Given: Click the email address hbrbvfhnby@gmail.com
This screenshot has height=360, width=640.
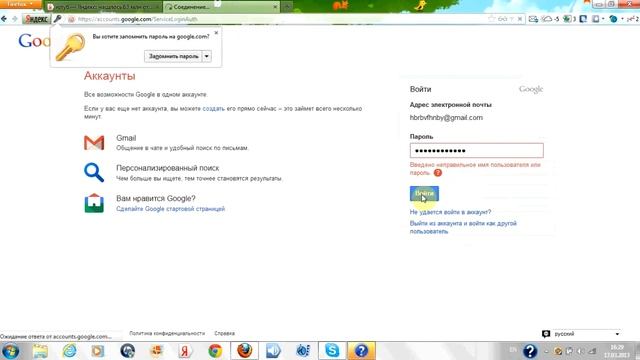Looking at the screenshot, I should [x=446, y=118].
